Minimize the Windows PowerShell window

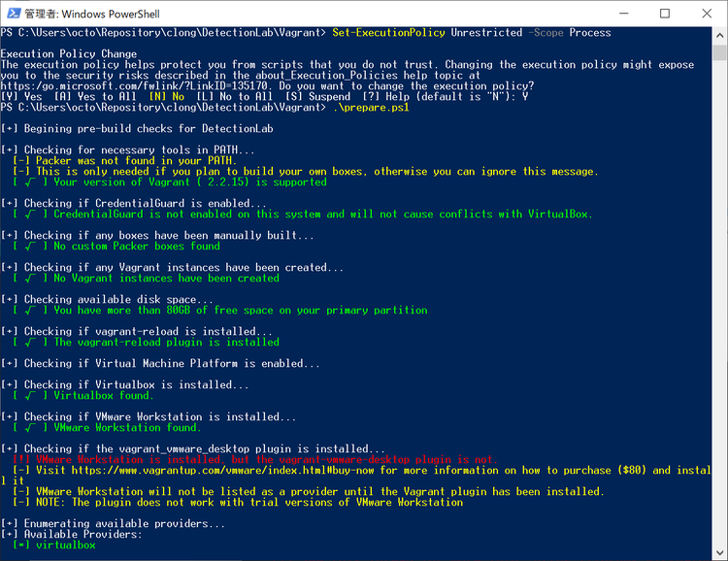pos(623,14)
